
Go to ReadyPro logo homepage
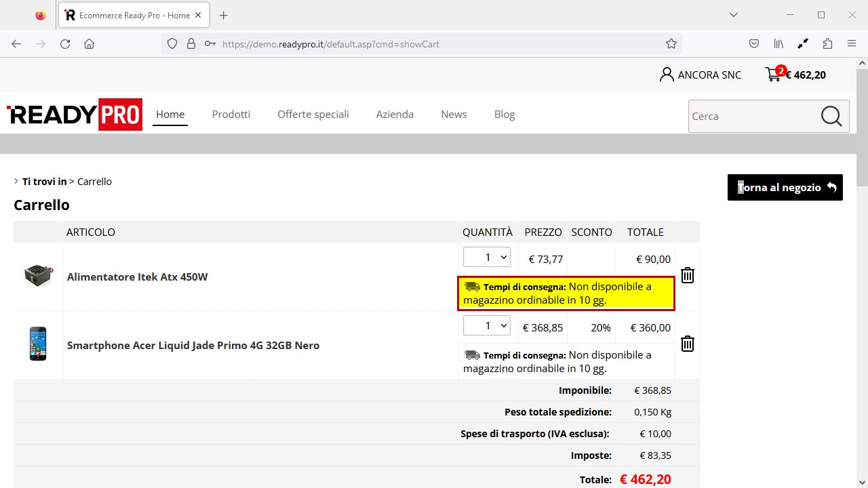(x=75, y=115)
